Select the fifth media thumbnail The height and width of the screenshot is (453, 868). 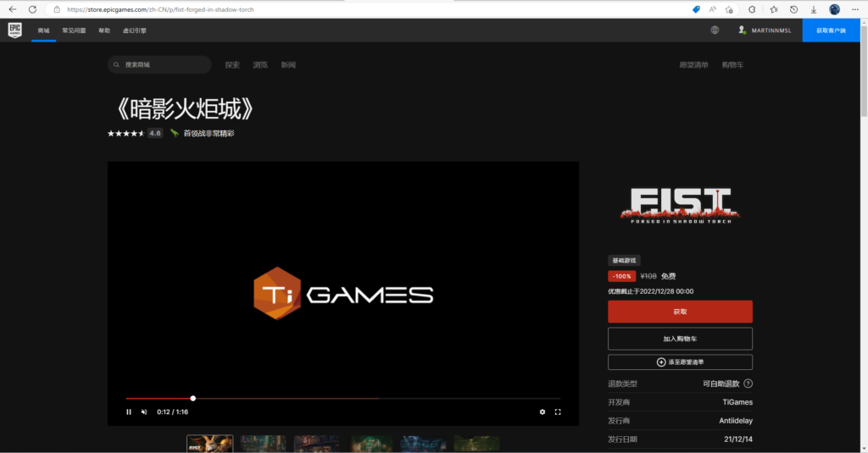423,444
